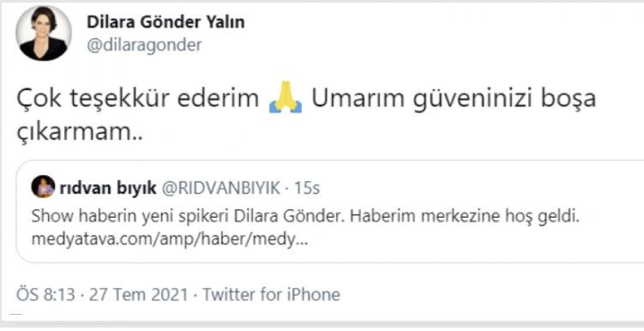Open rıdvan bıyık's small profile picture
This screenshot has height=331, width=644.
point(43,188)
